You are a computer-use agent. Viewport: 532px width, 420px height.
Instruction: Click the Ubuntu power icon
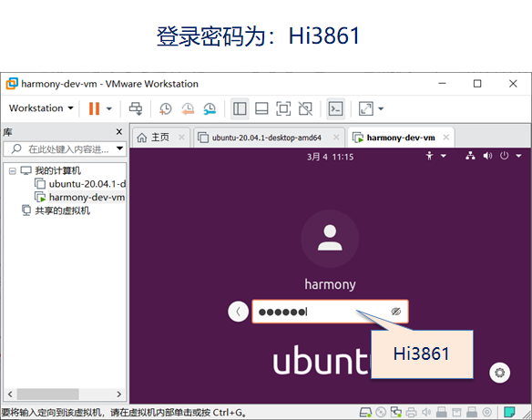[x=504, y=156]
